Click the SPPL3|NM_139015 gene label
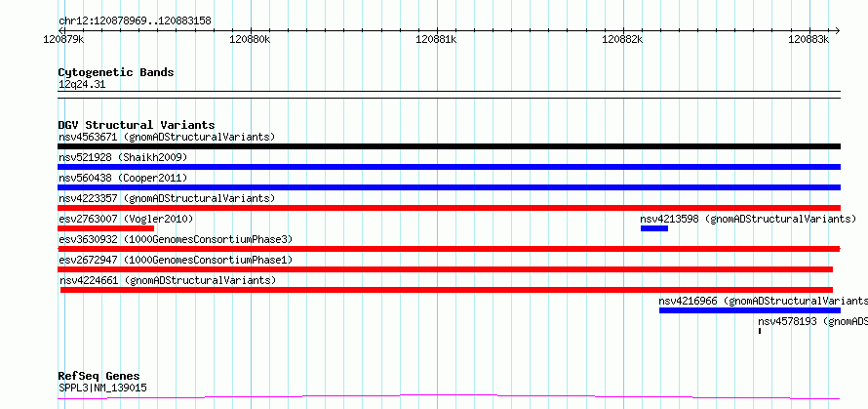Viewport: 868px width, 409px height. tap(102, 388)
